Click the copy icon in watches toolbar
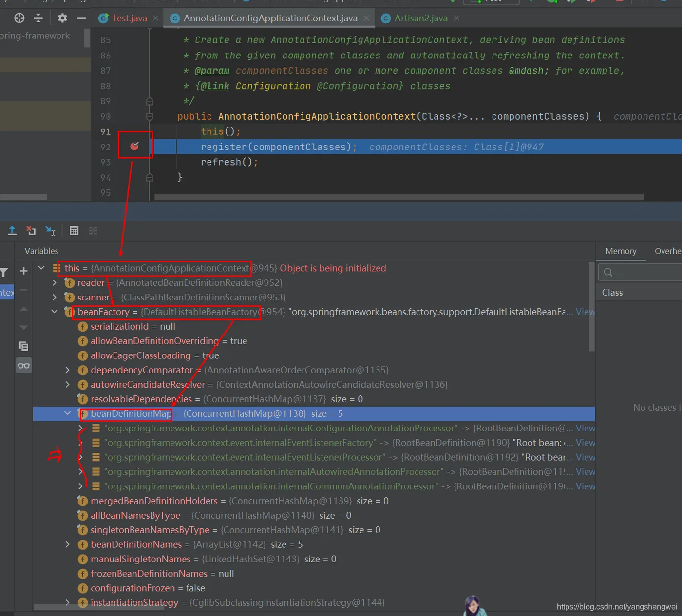 23,346
